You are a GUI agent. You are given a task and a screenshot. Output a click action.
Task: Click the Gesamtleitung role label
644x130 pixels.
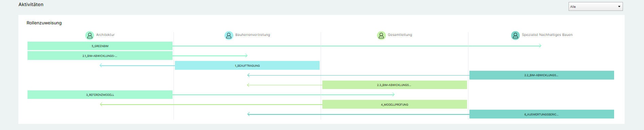pos(400,35)
